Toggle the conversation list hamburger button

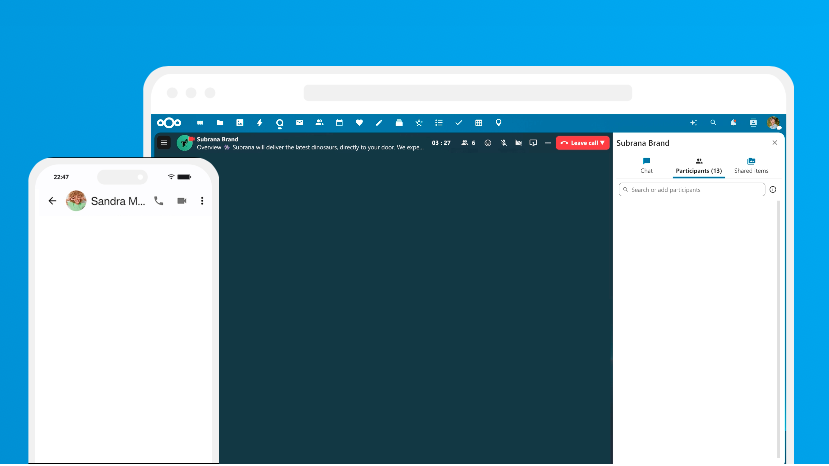pos(164,143)
